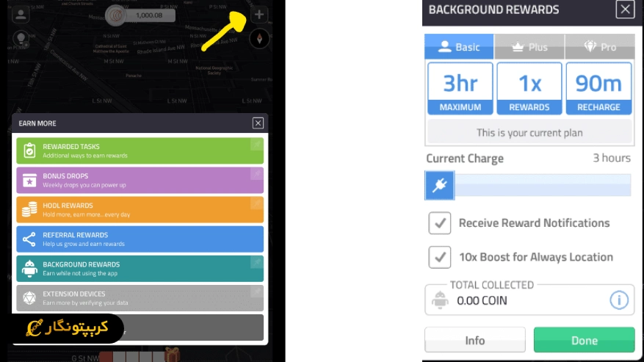Open the HODL Rewards entry
This screenshot has width=644, height=362.
(x=140, y=209)
